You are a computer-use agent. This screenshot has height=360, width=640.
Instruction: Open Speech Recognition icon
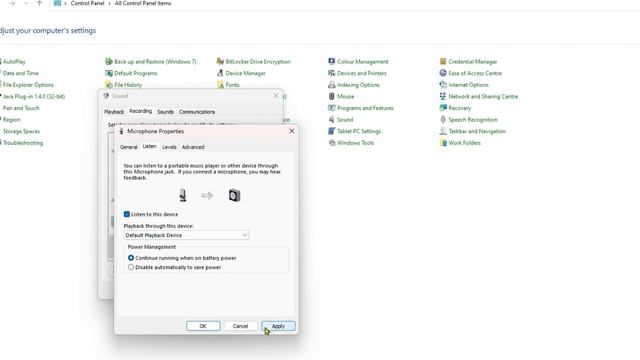[x=443, y=120]
